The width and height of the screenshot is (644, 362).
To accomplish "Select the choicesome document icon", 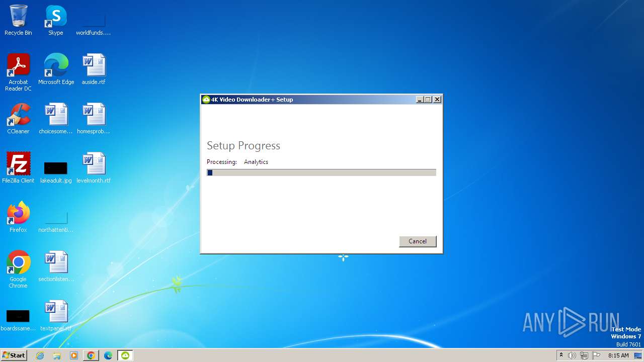I will click(56, 119).
